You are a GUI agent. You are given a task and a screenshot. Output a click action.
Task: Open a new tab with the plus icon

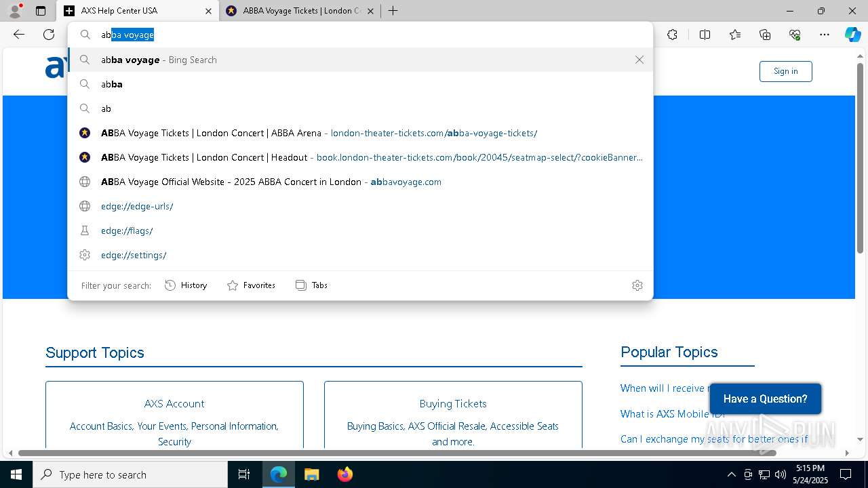coord(393,11)
